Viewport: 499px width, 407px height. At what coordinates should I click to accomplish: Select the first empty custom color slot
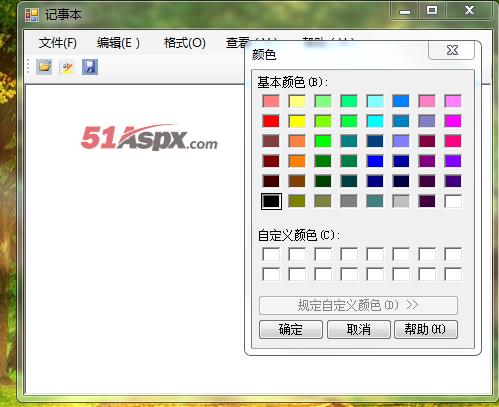click(271, 254)
